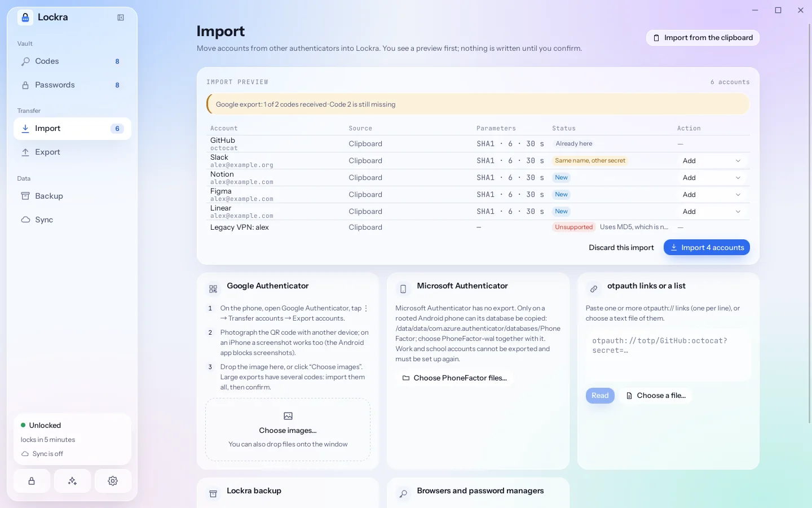Click the download icon in Import 4 accounts button
Image resolution: width=812 pixels, height=508 pixels.
tap(673, 247)
